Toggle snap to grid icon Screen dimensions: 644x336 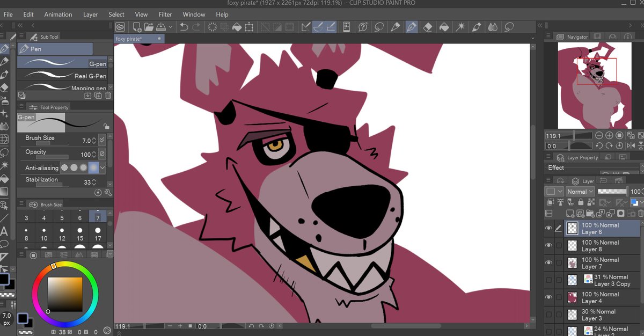click(x=331, y=27)
